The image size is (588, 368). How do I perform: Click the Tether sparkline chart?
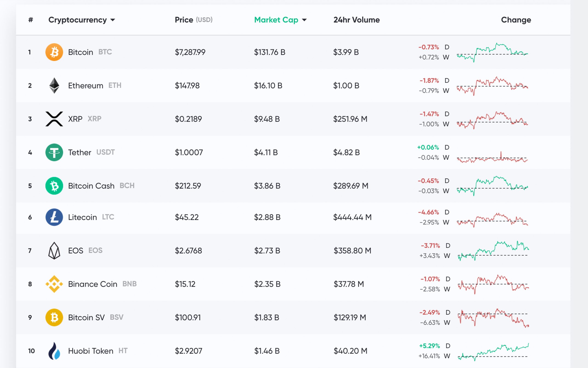[492, 157]
